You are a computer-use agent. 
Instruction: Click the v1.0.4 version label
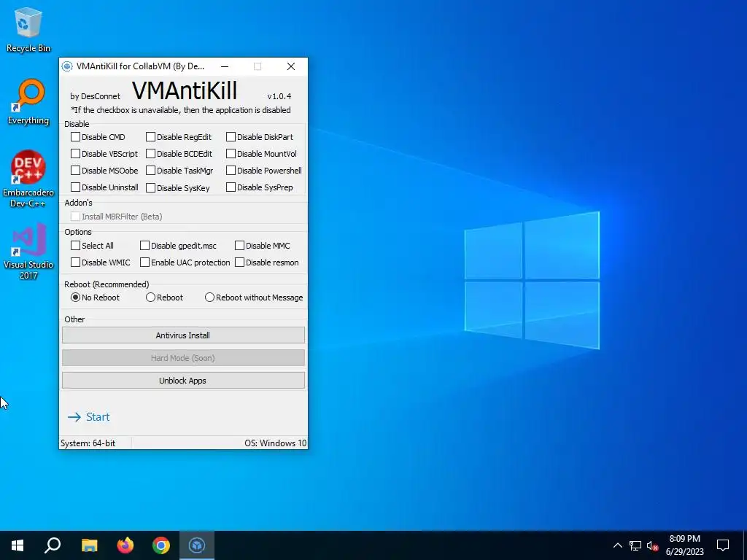tap(279, 96)
